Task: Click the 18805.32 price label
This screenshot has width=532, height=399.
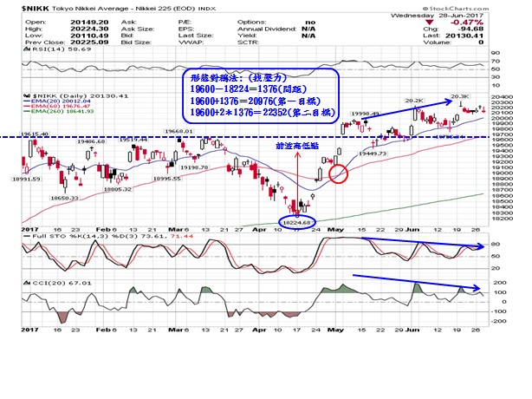Action: click(x=117, y=189)
